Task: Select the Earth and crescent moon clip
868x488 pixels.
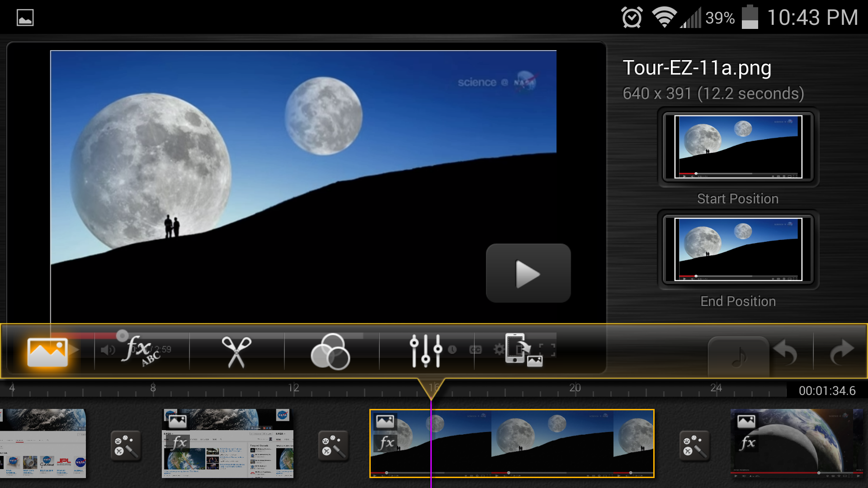Action: click(x=797, y=443)
